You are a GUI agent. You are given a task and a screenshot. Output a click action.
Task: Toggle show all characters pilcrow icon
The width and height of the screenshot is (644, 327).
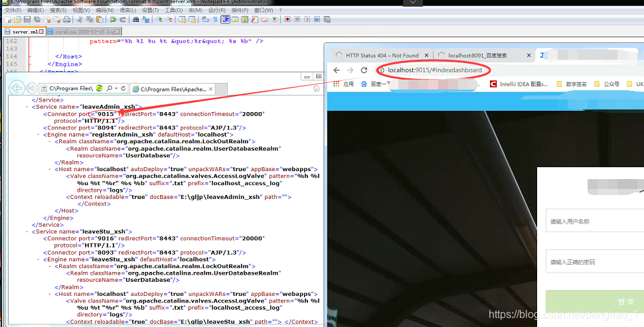pyautogui.click(x=215, y=20)
